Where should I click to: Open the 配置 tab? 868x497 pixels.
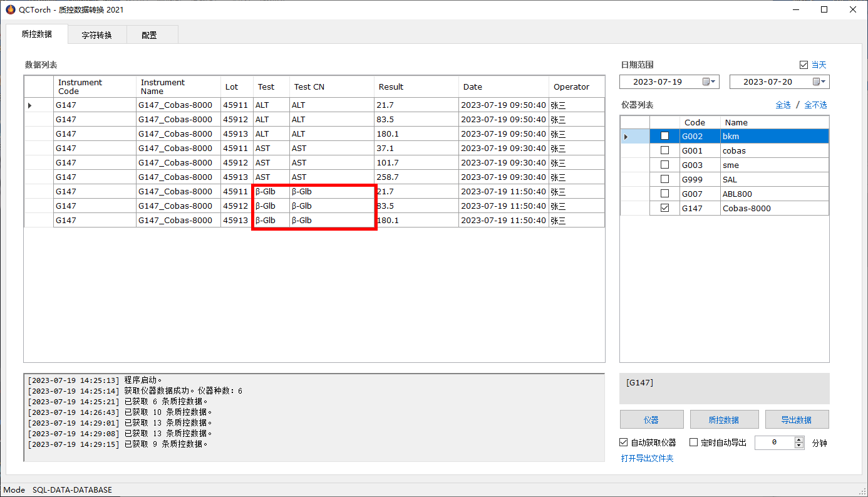149,35
